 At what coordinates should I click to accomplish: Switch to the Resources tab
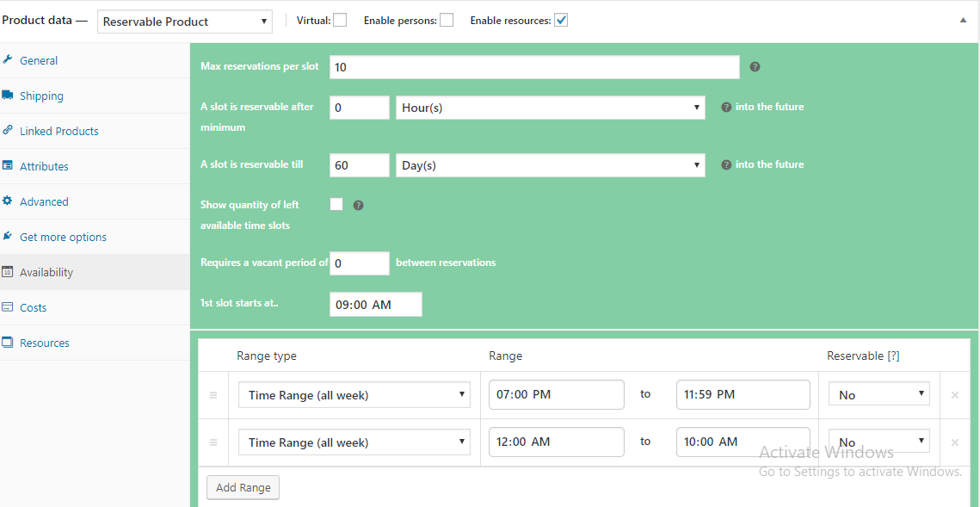coord(44,343)
